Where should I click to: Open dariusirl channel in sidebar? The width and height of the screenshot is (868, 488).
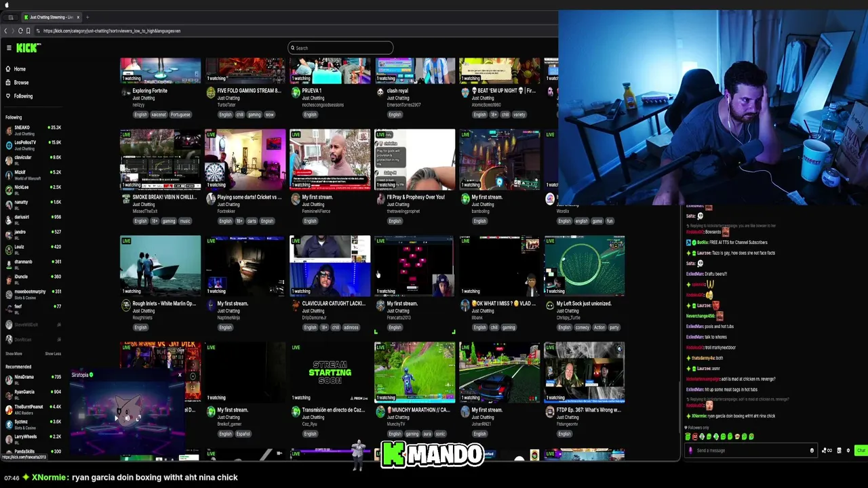coord(33,219)
